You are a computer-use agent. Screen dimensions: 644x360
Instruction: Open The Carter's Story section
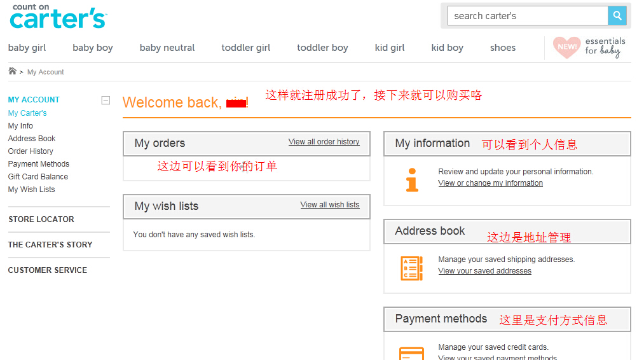click(50, 245)
